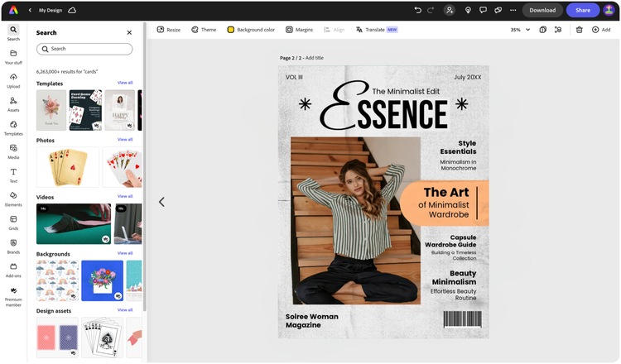The image size is (621, 364).
Task: Open the Premium member sidebar item
Action: (x=13, y=296)
